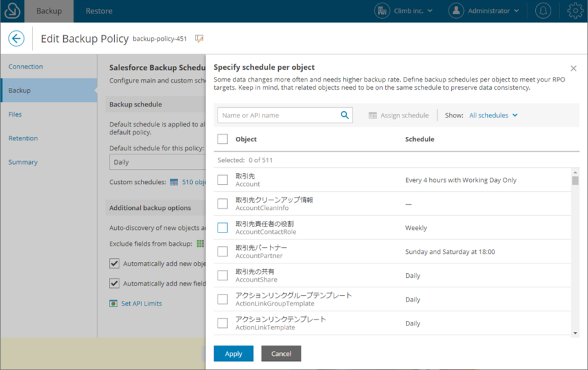Click the Apply button

[234, 353]
